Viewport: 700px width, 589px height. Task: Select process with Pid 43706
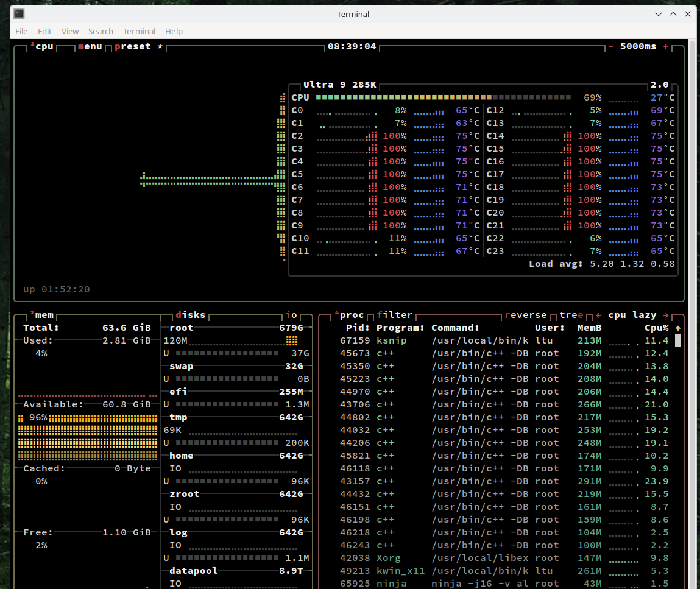504,404
